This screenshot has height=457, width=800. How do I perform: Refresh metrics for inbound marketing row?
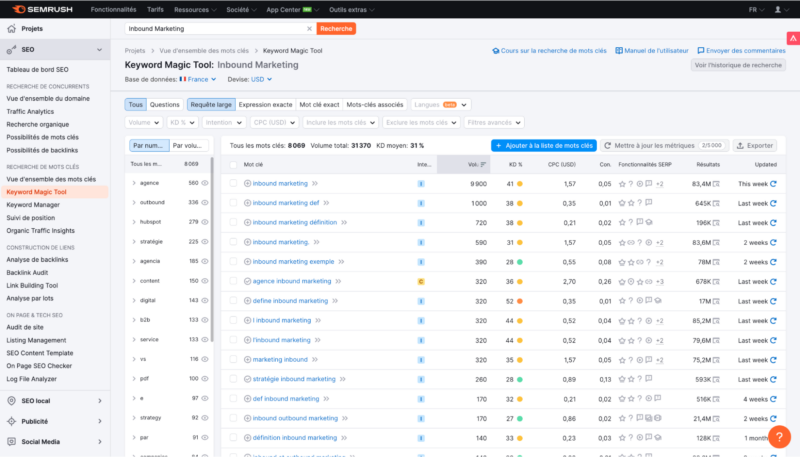point(773,184)
